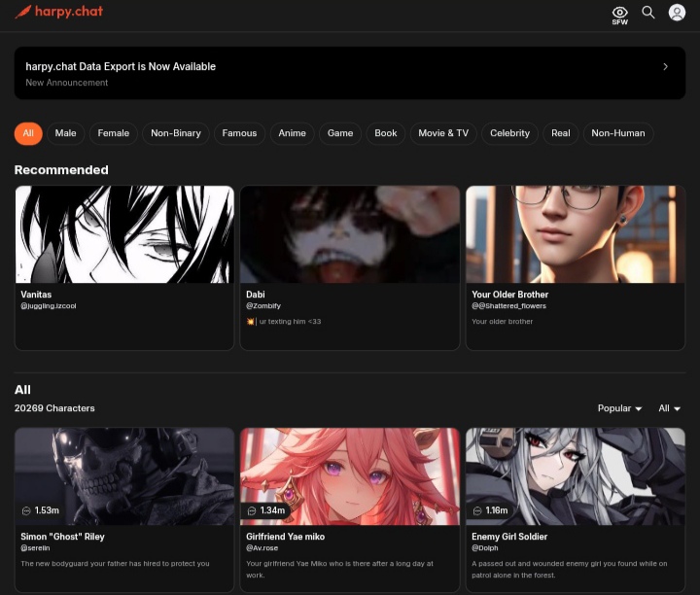This screenshot has height=595, width=700.
Task: Open the Data Export announcement banner
Action: [x=350, y=73]
